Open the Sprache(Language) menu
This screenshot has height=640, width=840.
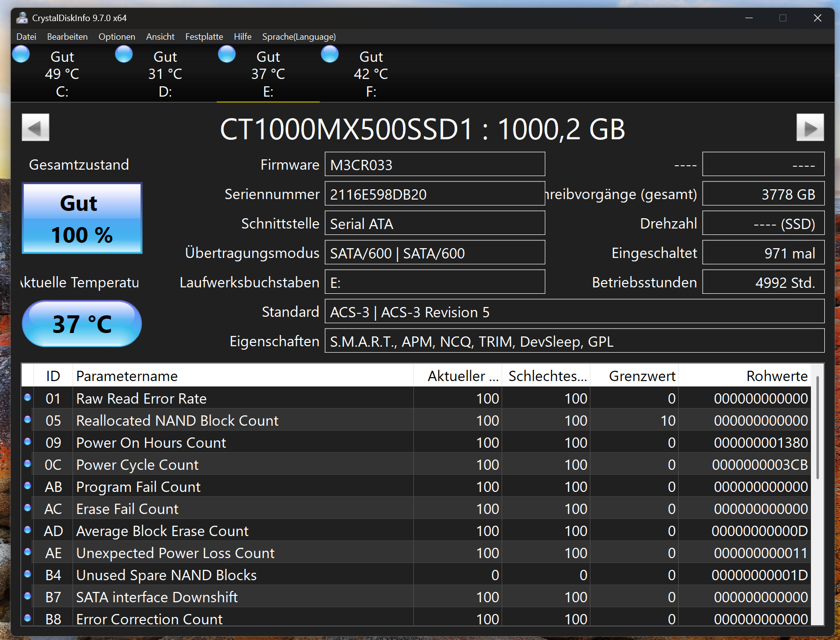[x=299, y=37]
